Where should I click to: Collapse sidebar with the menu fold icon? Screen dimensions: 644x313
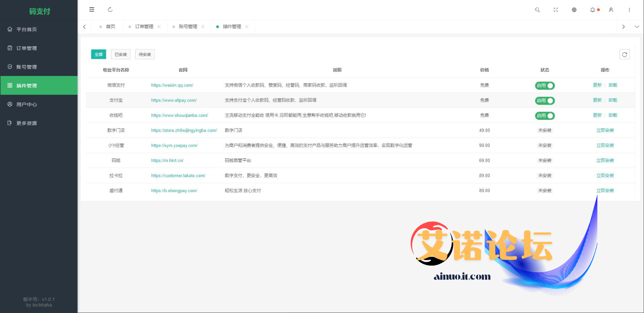(92, 10)
